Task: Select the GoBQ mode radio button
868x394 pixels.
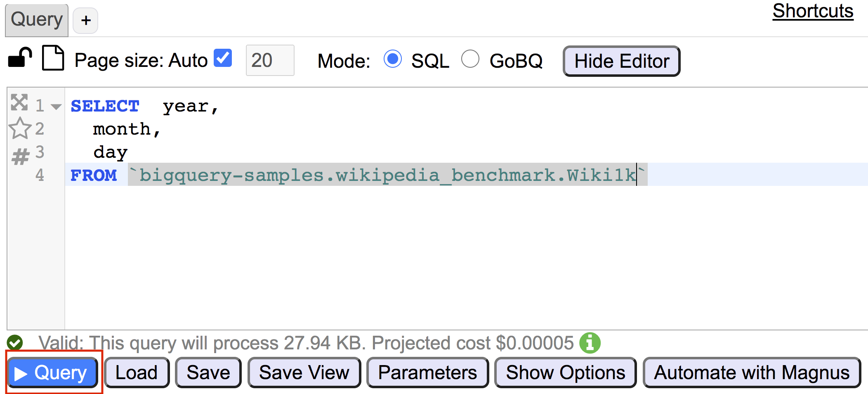Action: (470, 59)
